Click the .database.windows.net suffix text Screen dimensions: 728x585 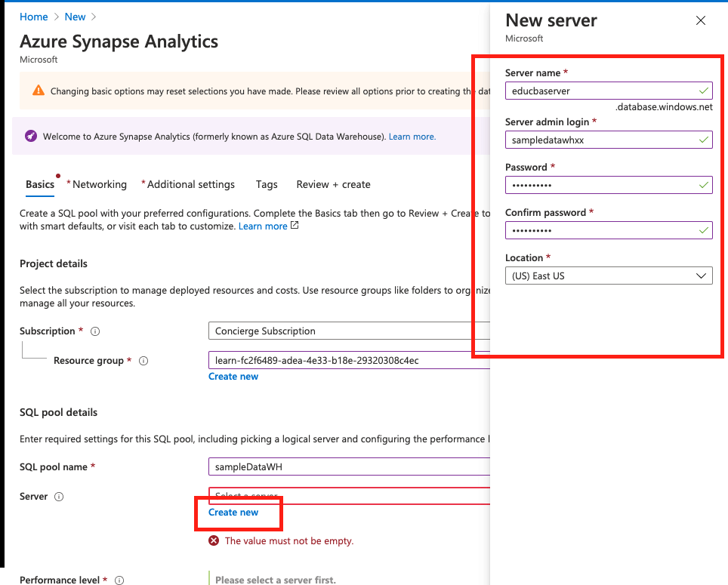click(664, 107)
